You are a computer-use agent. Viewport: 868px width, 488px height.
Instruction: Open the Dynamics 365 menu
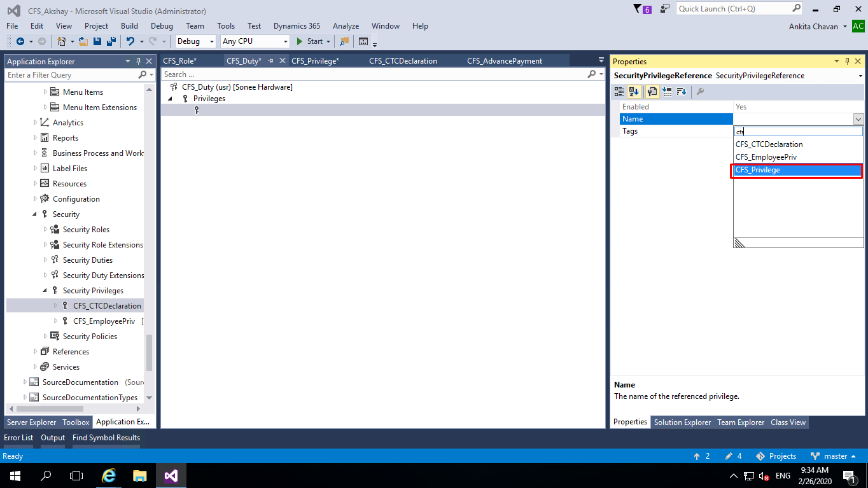click(297, 26)
